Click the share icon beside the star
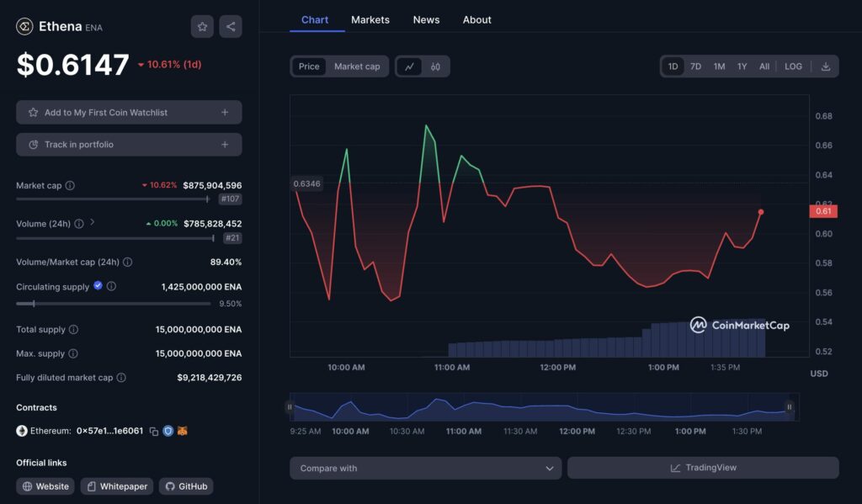Viewport: 862px width, 504px height. point(231,27)
